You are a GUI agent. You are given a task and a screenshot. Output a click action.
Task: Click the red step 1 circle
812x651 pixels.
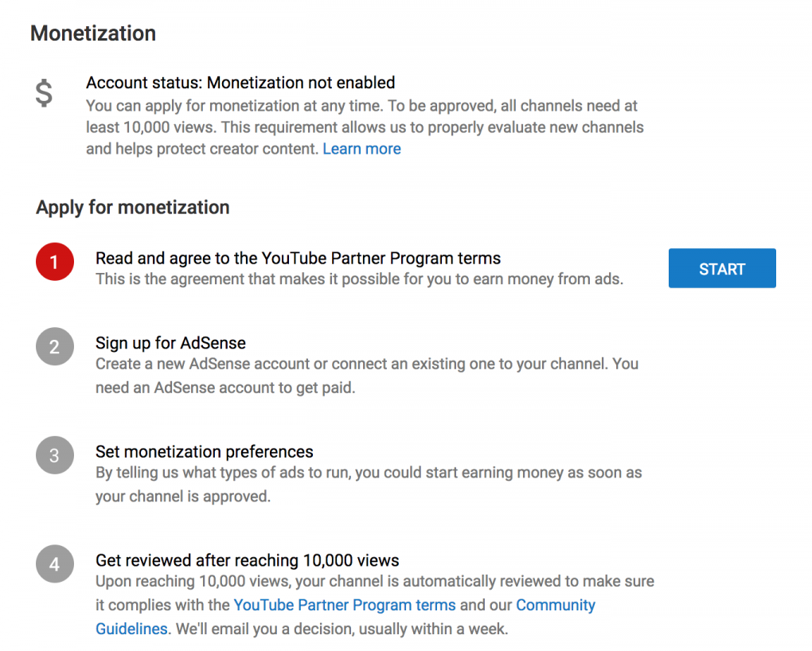click(55, 262)
